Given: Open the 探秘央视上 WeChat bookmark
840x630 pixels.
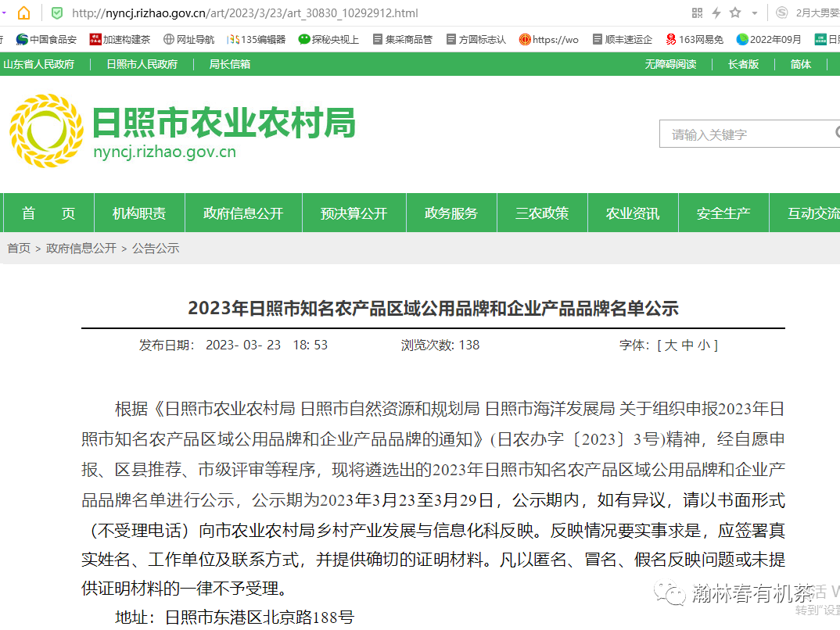Looking at the screenshot, I should click(x=328, y=39).
